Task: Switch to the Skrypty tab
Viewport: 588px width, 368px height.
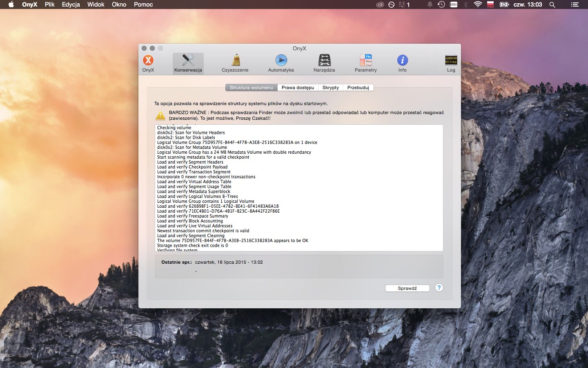Action: pyautogui.click(x=330, y=88)
